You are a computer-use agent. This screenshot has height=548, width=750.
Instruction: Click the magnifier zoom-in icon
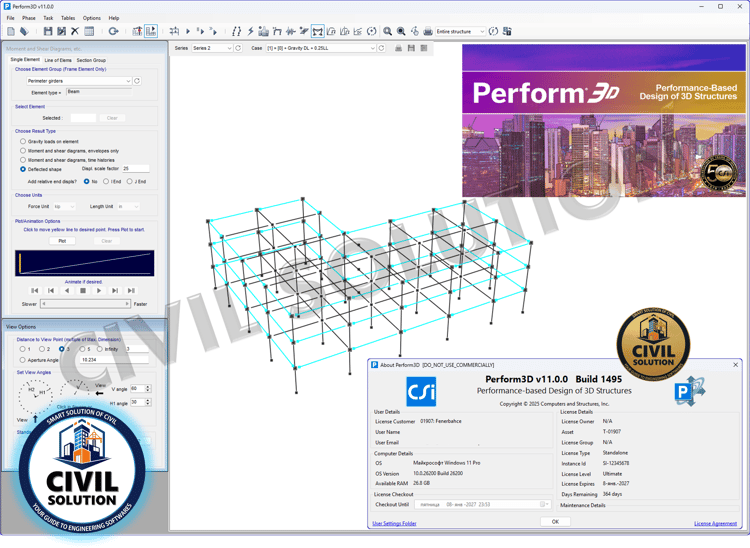click(387, 31)
